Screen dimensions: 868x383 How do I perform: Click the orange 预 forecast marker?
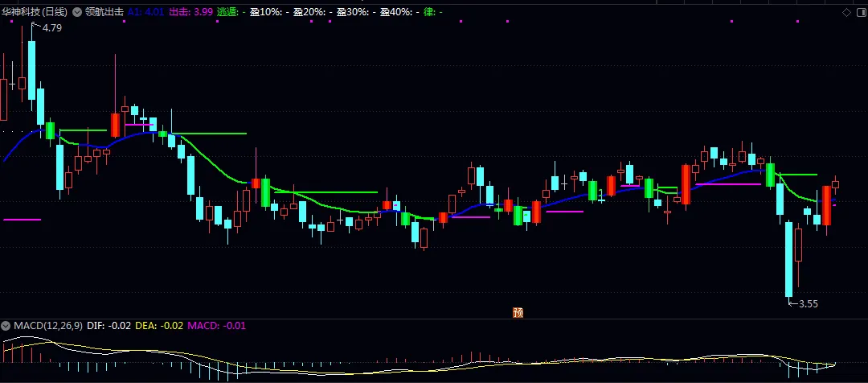coord(518,313)
